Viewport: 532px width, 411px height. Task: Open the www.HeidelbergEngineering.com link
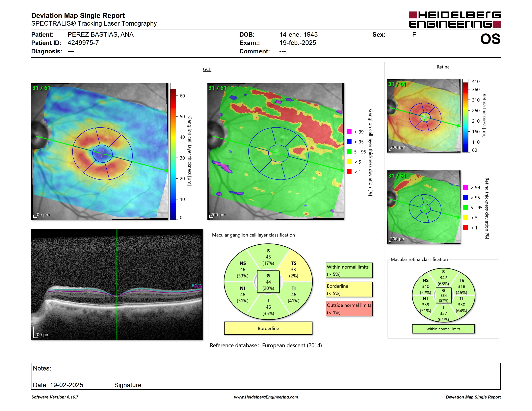[266, 397]
